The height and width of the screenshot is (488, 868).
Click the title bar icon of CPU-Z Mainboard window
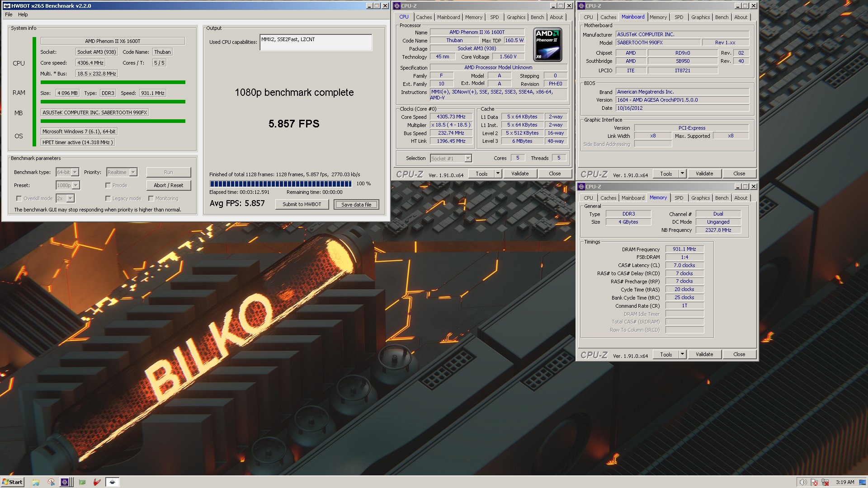coord(581,6)
